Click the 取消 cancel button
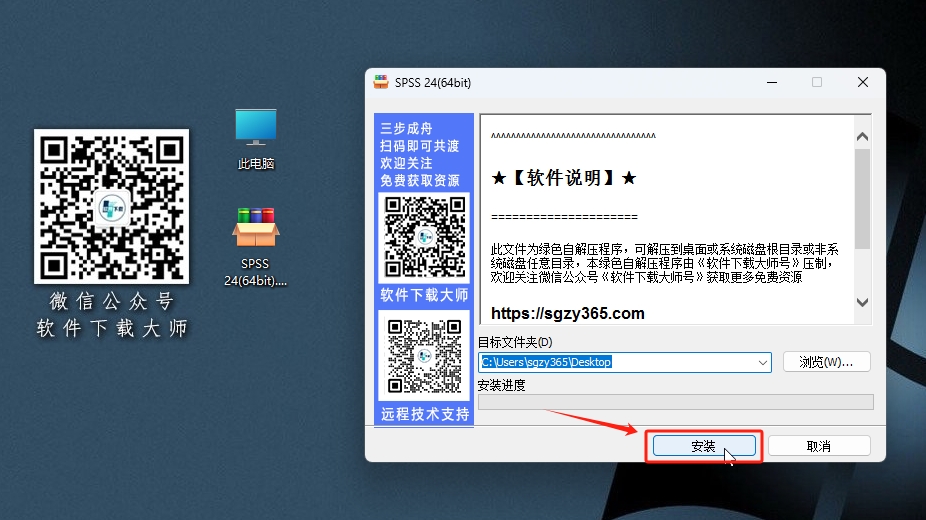Viewport: 926px width, 520px height. (819, 446)
